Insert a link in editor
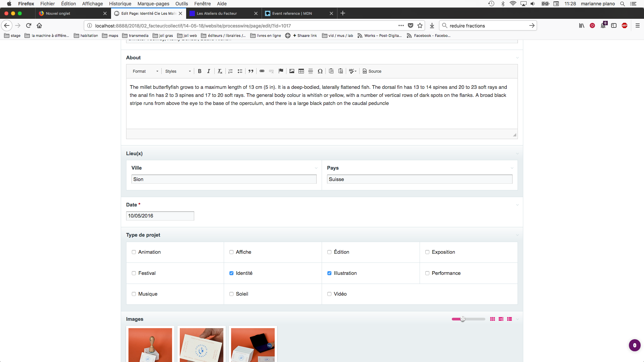644x362 pixels. point(262,71)
